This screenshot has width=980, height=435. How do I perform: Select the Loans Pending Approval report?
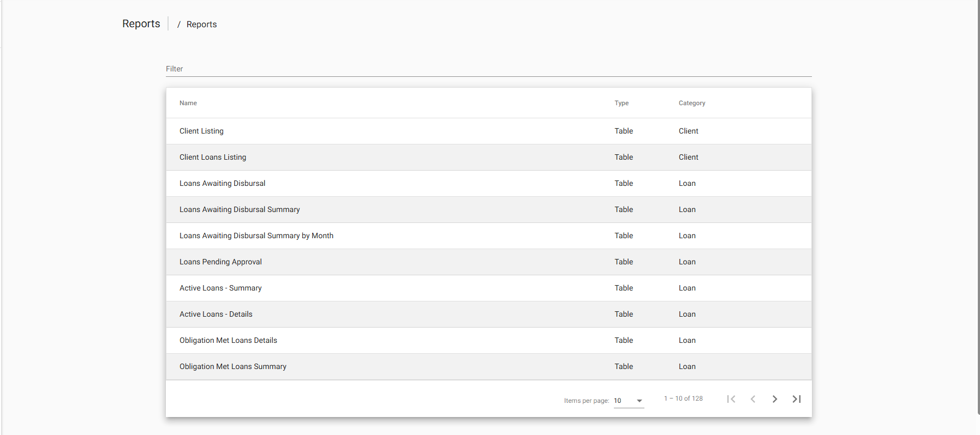coord(220,262)
